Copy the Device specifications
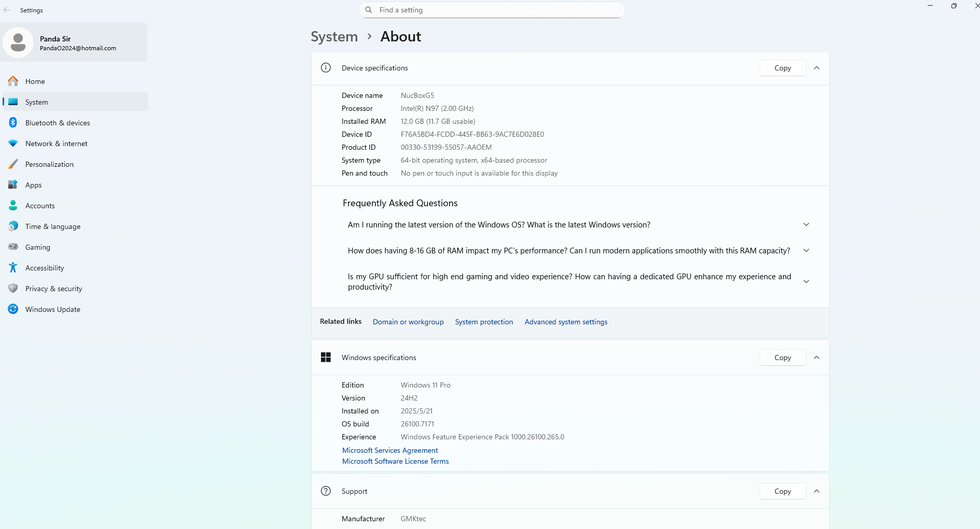980x529 pixels. [782, 68]
